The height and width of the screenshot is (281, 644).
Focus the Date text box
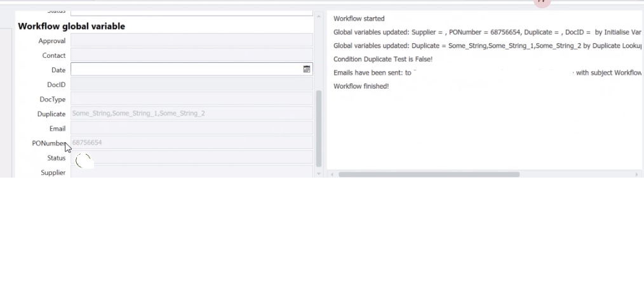tap(184, 69)
